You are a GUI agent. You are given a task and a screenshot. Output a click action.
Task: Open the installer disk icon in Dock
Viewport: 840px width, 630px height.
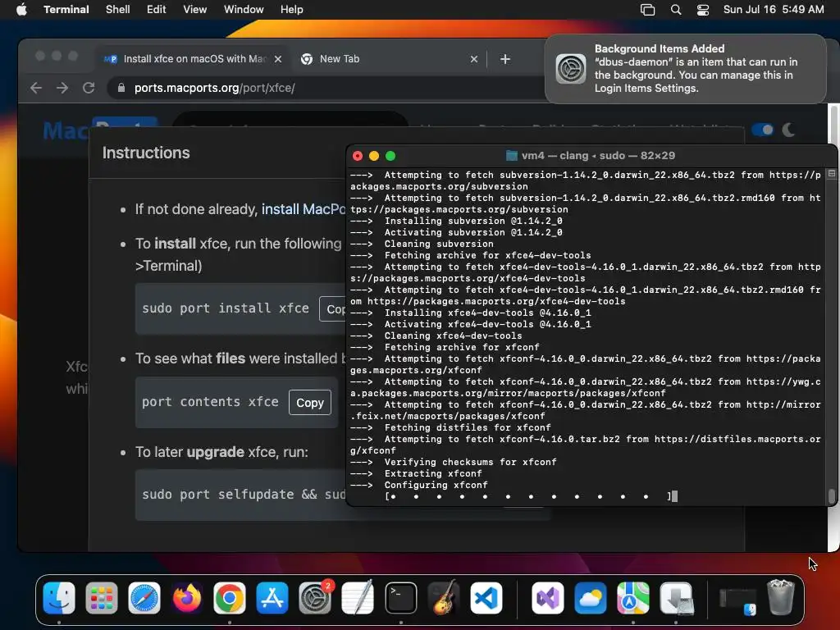[676, 598]
